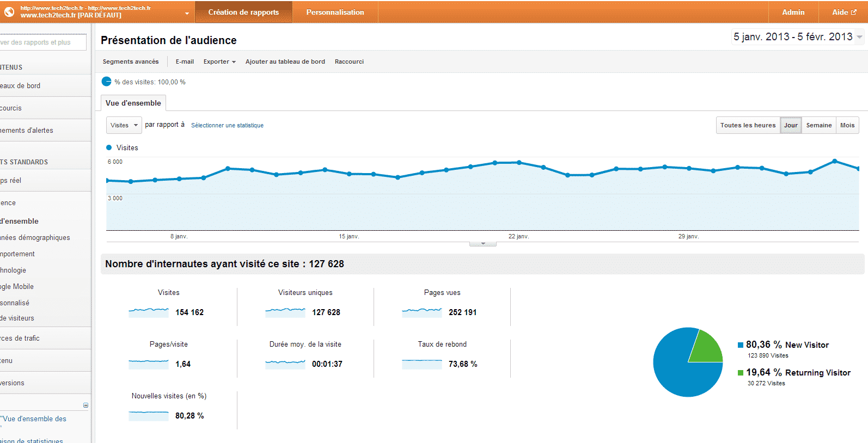Collapse the sidebar shortcut panel icon

pos(85,405)
